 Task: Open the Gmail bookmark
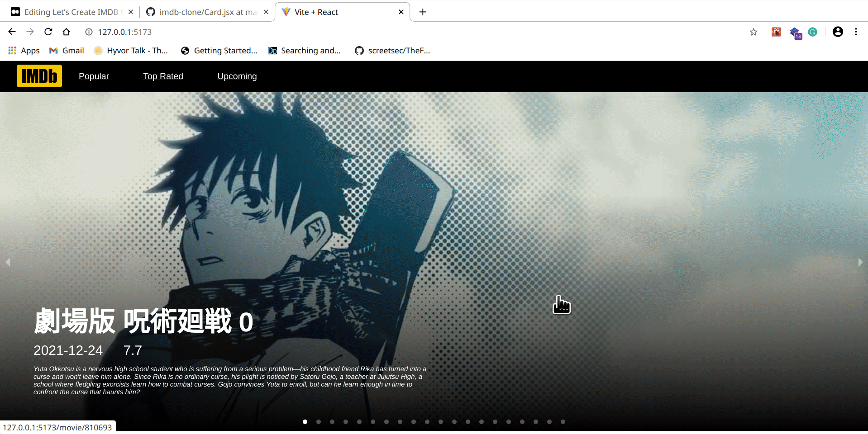tap(67, 51)
